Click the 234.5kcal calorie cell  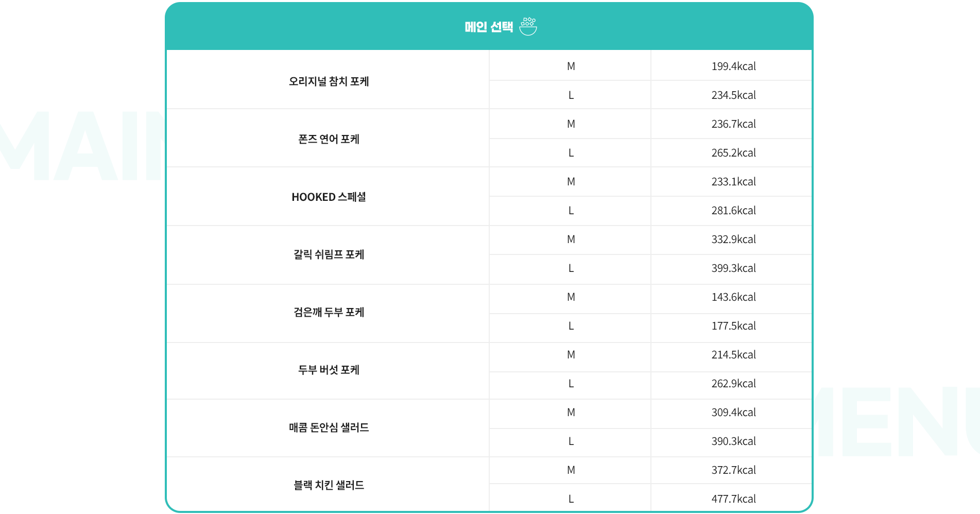(x=731, y=95)
